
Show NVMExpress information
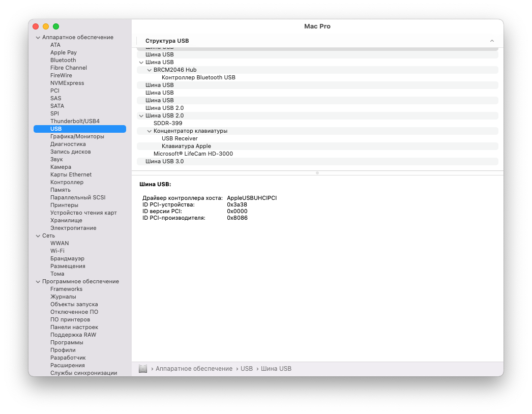point(67,83)
